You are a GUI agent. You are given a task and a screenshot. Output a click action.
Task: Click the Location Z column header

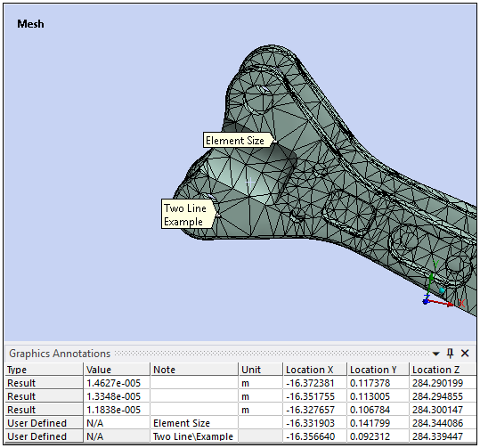pos(443,370)
